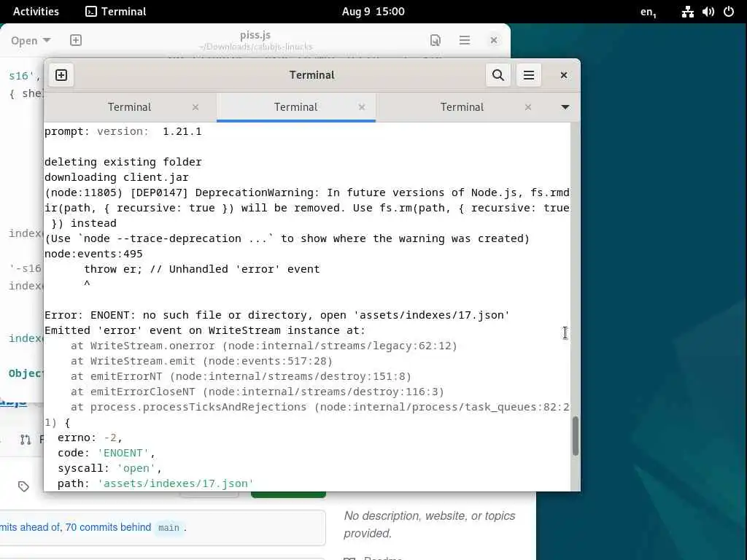Image resolution: width=747 pixels, height=560 pixels.
Task: Click the code 'ENOENT' value
Action: [x=123, y=453]
